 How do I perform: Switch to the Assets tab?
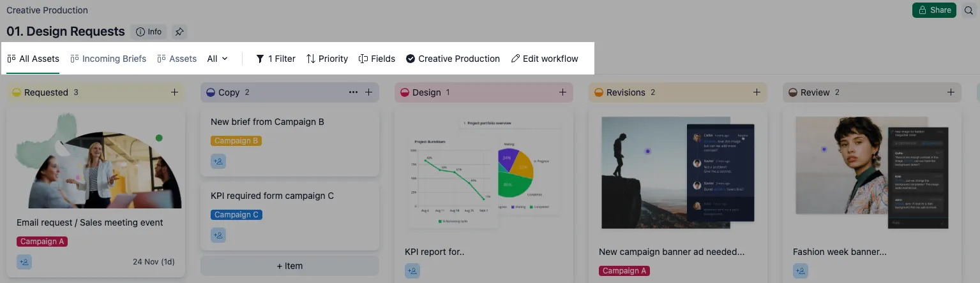[177, 59]
